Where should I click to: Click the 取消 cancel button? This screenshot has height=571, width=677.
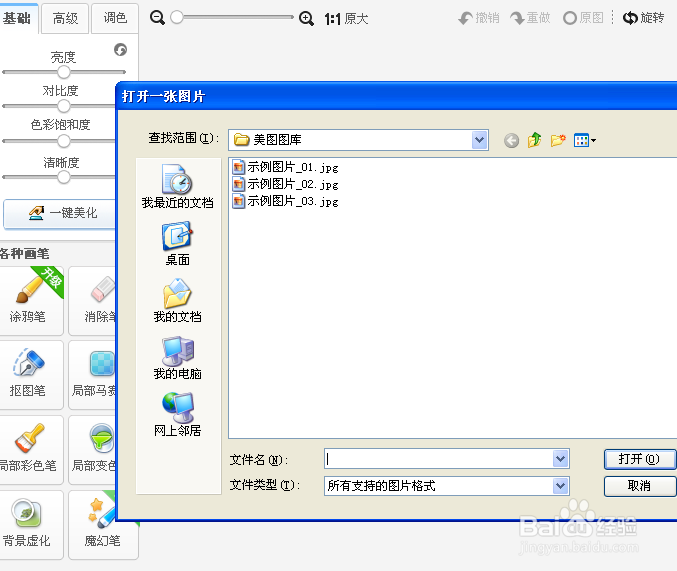(639, 486)
